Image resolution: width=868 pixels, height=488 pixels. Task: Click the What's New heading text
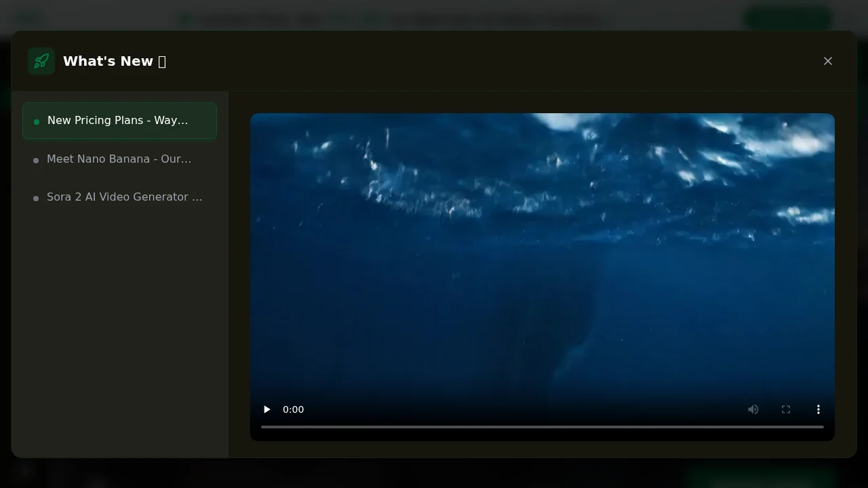(108, 61)
